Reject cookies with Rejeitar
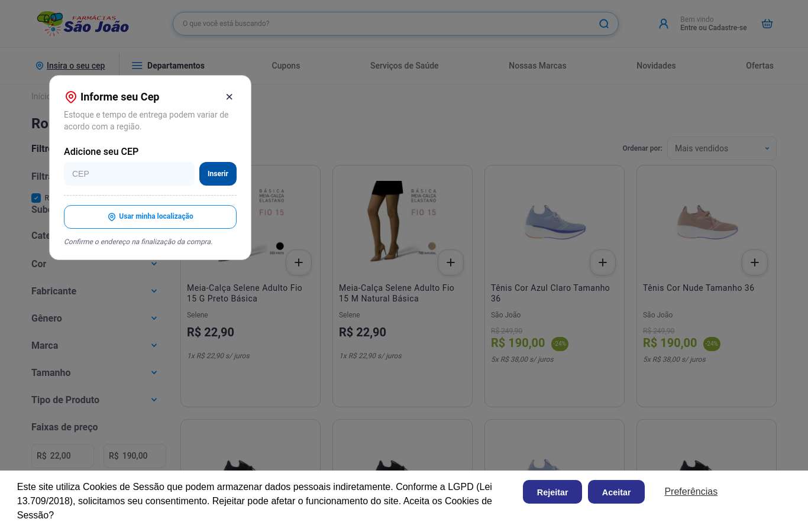This screenshot has width=808, height=532. (552, 492)
